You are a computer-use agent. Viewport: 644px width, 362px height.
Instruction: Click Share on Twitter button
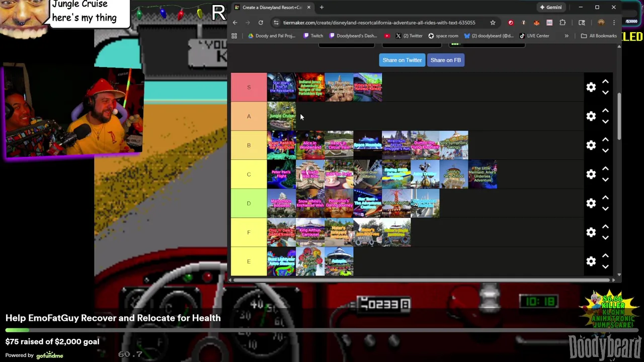click(402, 60)
